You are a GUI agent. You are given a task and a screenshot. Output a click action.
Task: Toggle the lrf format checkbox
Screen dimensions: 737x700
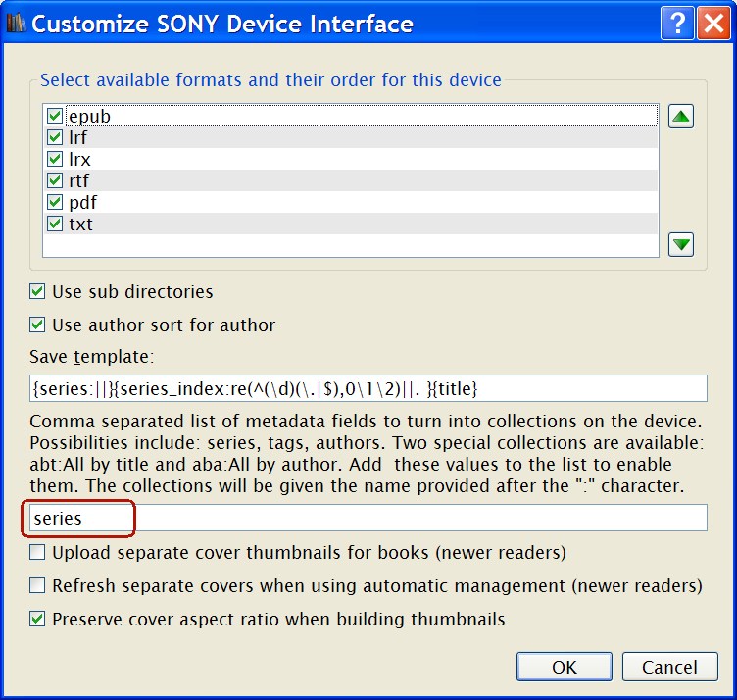(55, 138)
